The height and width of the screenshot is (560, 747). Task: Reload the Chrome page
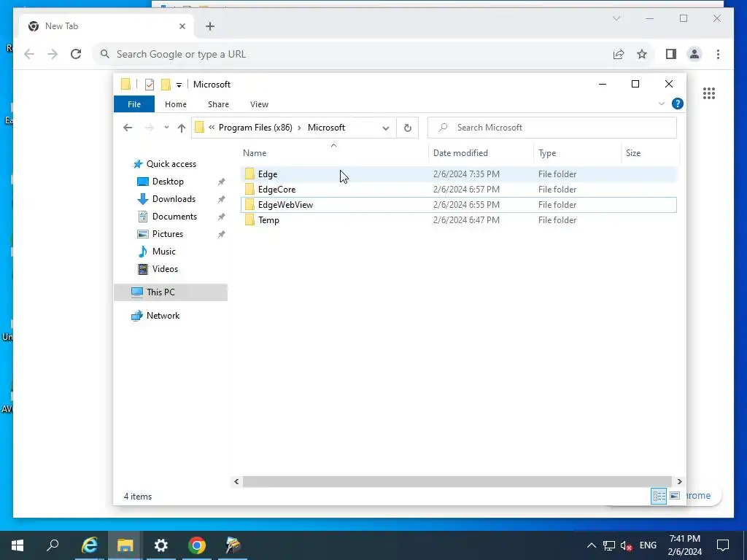tap(76, 54)
